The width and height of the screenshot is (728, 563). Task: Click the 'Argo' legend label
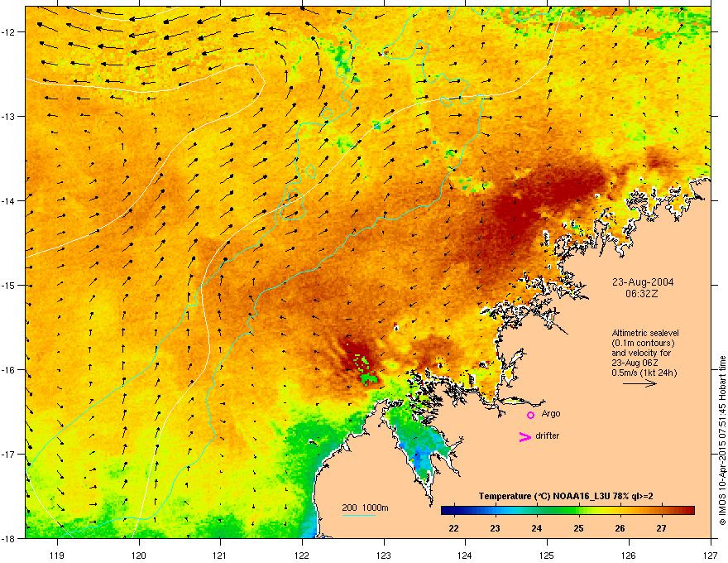pos(551,414)
